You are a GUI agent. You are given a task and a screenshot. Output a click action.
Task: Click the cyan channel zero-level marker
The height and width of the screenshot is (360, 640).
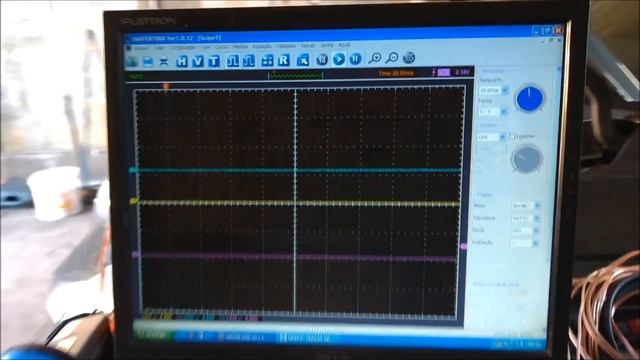tap(133, 170)
